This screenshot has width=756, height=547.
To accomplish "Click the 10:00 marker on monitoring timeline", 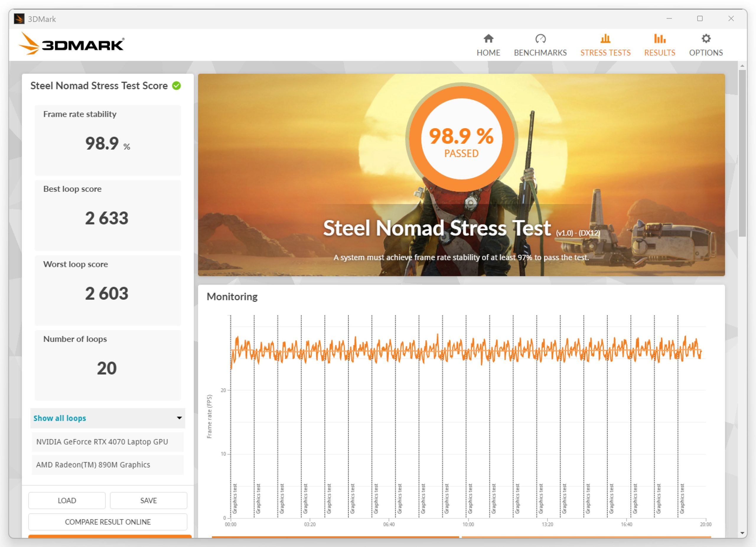I will tap(468, 524).
